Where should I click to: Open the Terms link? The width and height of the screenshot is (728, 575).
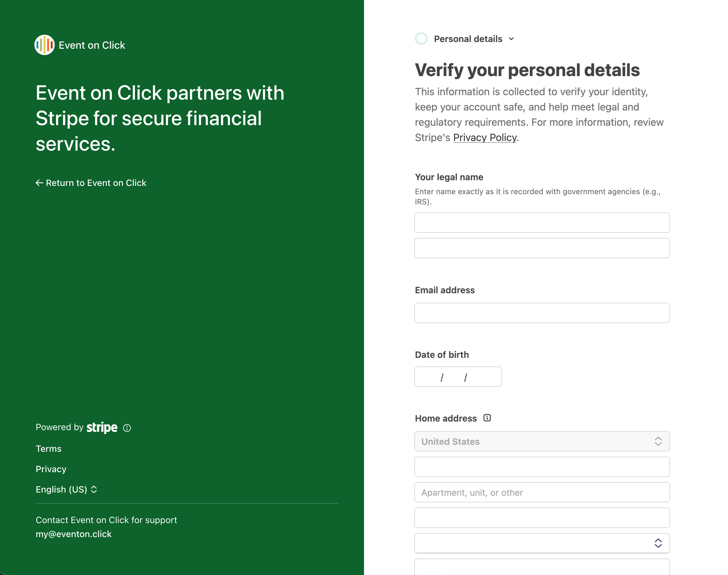click(x=48, y=449)
